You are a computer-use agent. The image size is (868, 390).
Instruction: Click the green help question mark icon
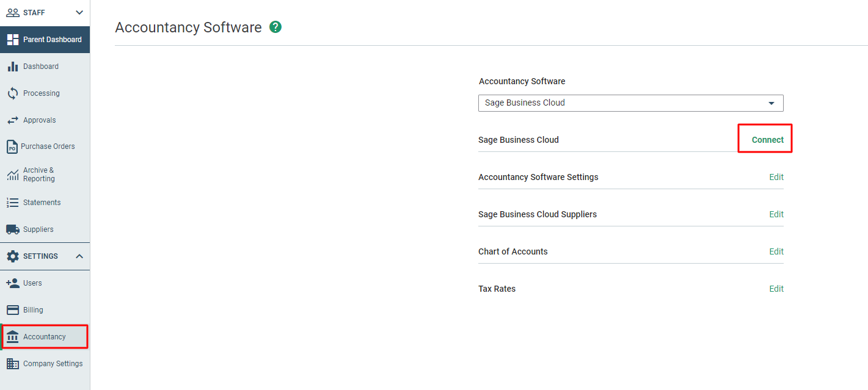point(275,27)
